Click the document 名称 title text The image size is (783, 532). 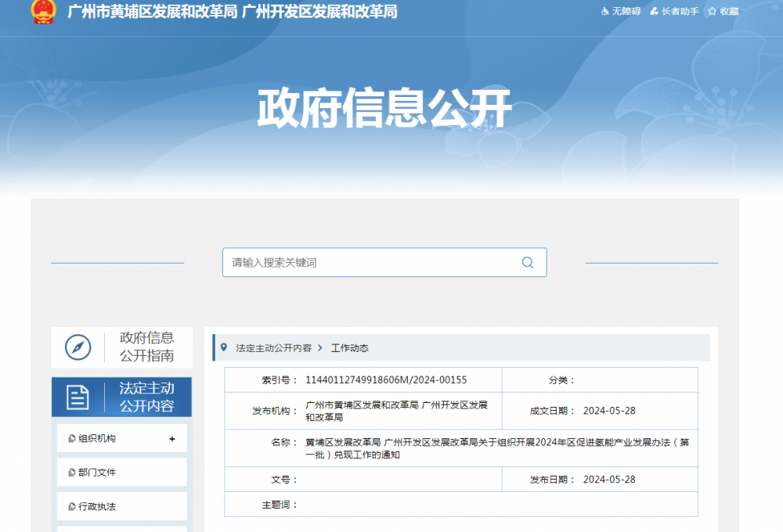point(497,448)
